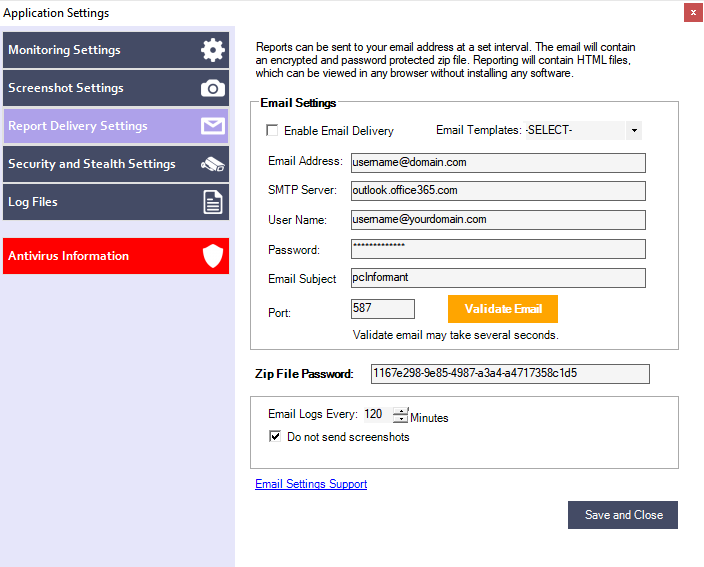Uncheck the Do not send screenshots option
Screen dimensions: 704x567
point(275,436)
